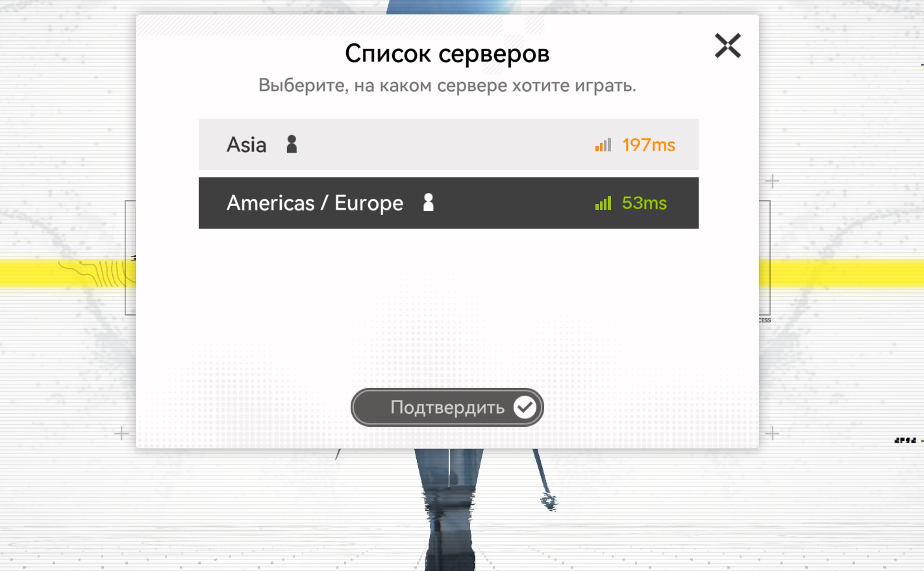The width and height of the screenshot is (924, 571).
Task: Choose the Americas / Europe server row
Action: [x=448, y=203]
